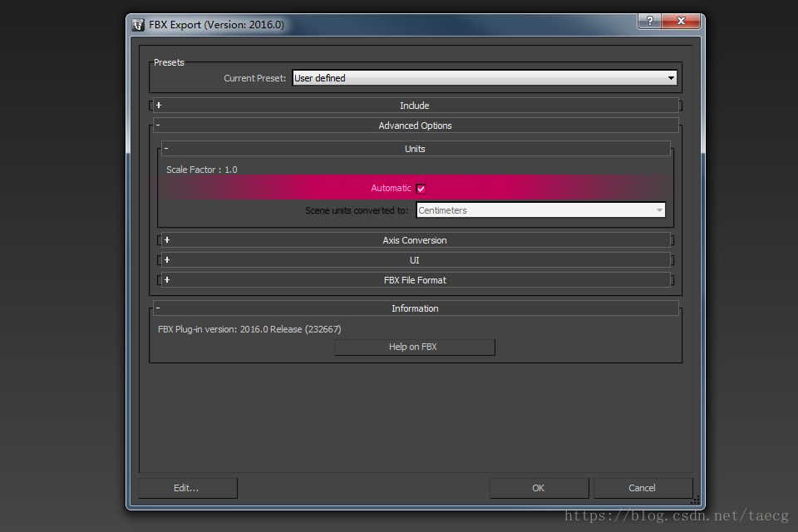Collapse the Information rollout

pyautogui.click(x=415, y=308)
